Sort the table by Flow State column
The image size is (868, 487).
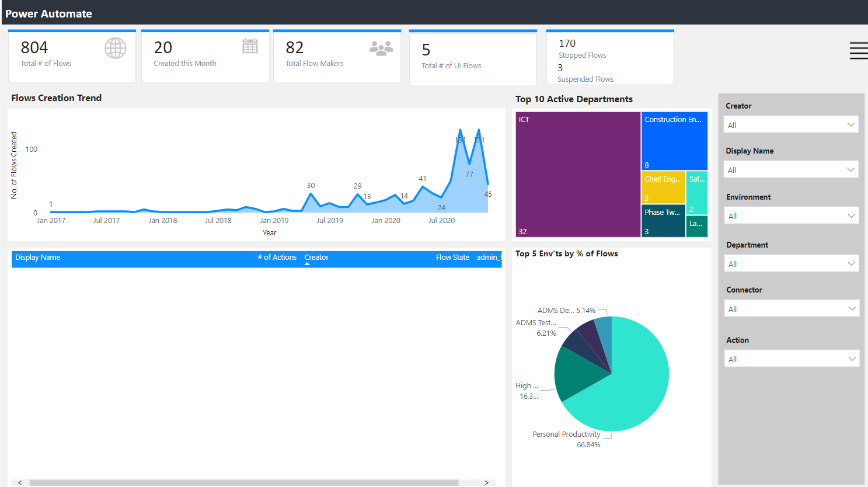452,257
